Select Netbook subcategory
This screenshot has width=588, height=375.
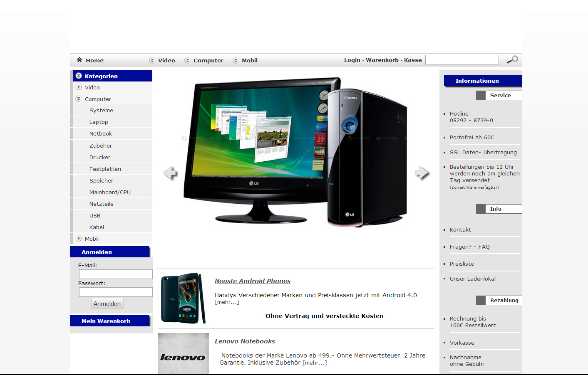101,133
